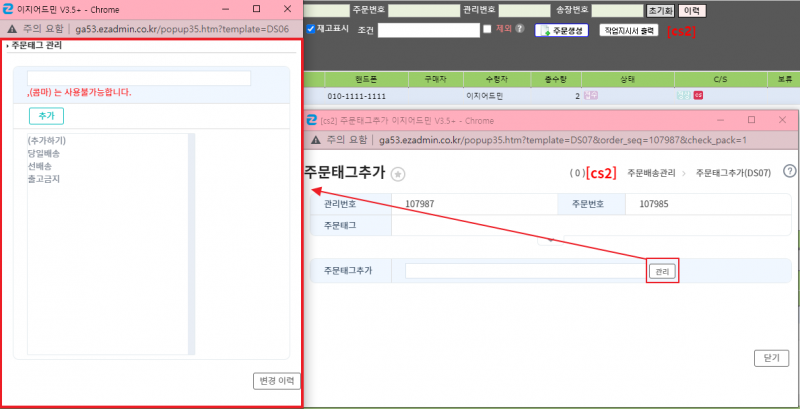Viewport: 800px width, 409px height.
Task: Click 주문태그추가(DS07) breadcrumb
Action: (x=733, y=173)
